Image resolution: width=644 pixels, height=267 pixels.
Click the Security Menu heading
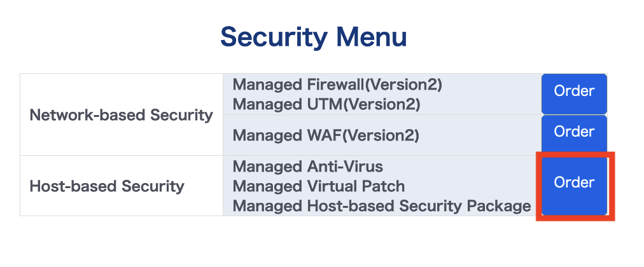point(313,37)
